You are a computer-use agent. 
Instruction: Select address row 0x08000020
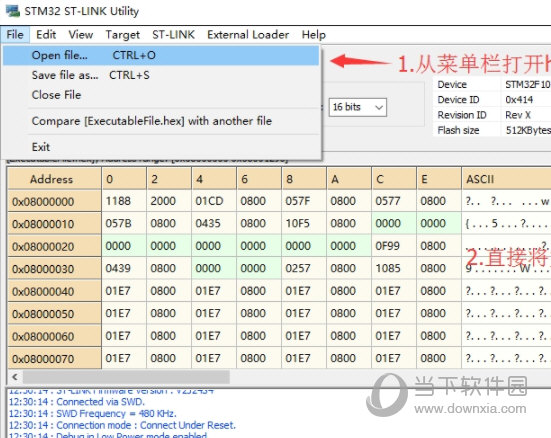(54, 246)
